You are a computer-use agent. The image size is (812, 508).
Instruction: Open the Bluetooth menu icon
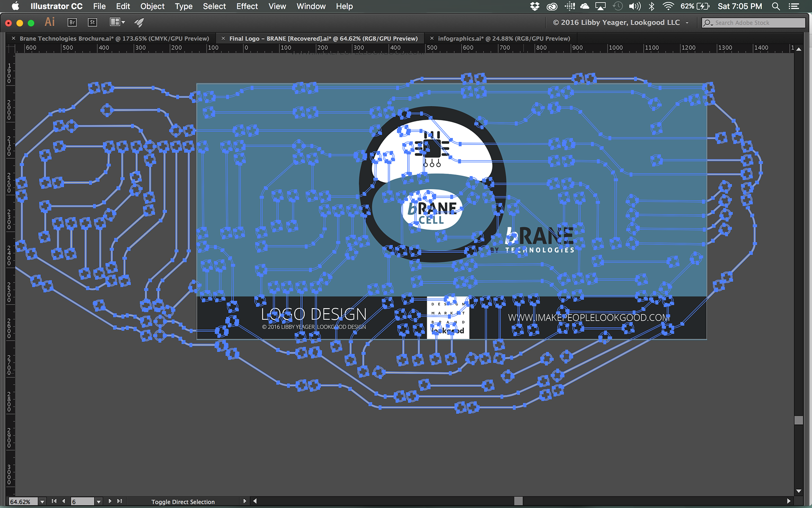click(651, 6)
